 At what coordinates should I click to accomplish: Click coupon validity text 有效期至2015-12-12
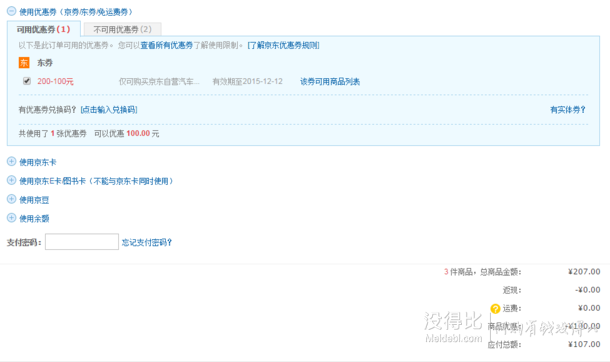pyautogui.click(x=247, y=81)
